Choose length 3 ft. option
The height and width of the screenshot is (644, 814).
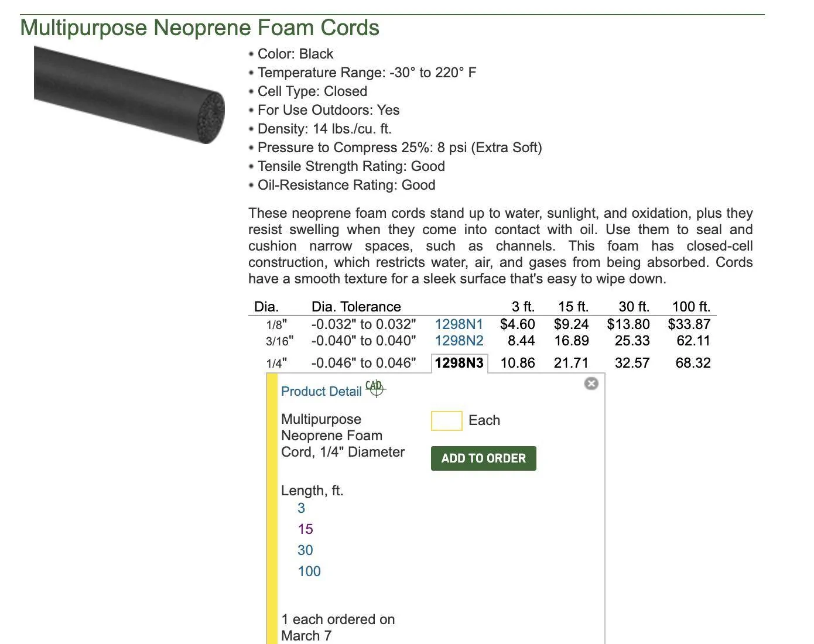[x=301, y=508]
